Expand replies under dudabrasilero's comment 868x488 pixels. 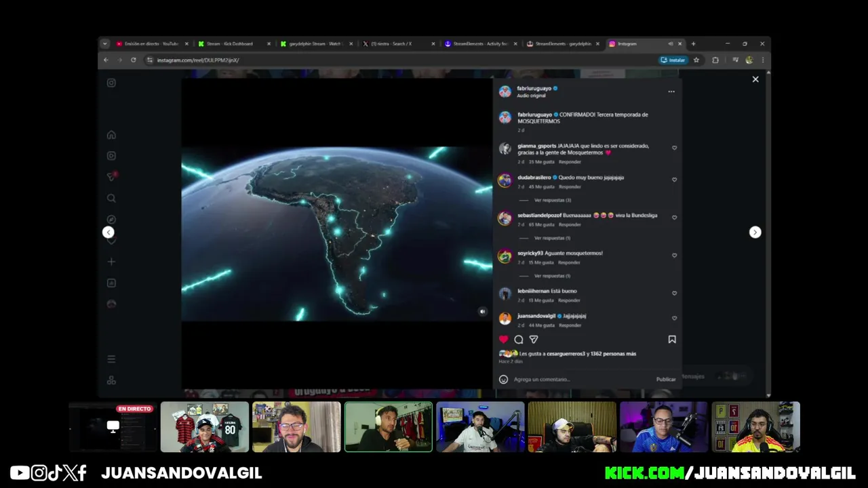point(552,200)
